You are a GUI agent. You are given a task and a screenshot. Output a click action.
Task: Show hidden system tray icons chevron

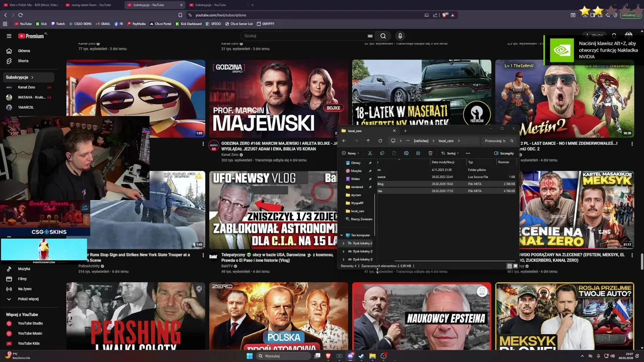click(583, 356)
